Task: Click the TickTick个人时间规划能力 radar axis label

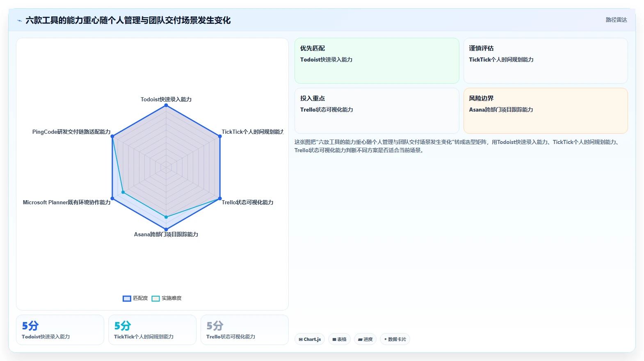Action: coord(253,132)
